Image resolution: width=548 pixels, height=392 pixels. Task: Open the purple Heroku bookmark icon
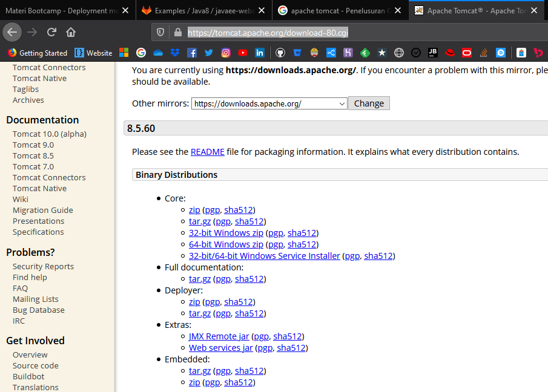click(x=348, y=53)
